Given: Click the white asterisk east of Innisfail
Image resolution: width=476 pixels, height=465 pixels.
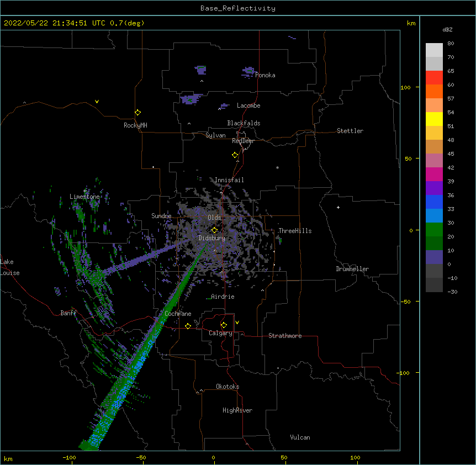Looking at the screenshot, I should click(277, 167).
